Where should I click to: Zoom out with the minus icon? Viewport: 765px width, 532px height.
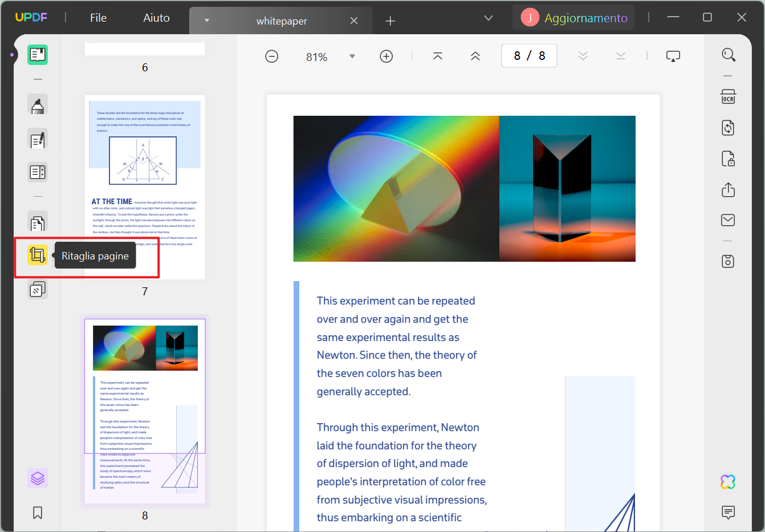coord(272,56)
